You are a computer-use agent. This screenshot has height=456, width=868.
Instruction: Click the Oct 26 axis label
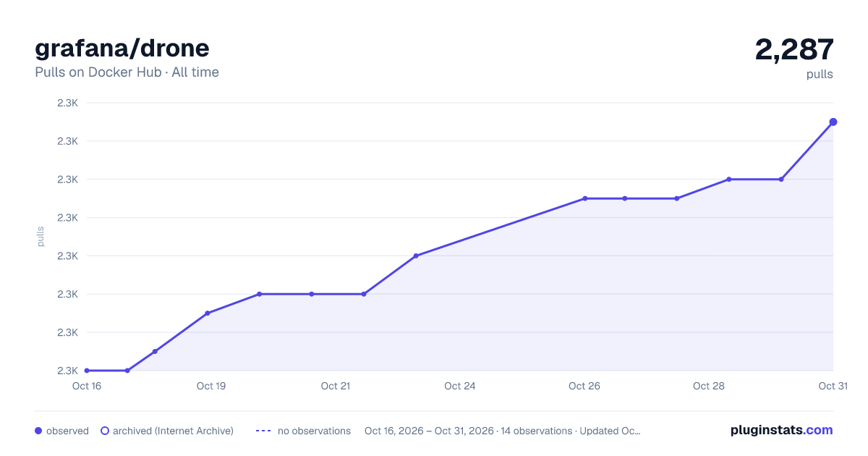(584, 386)
